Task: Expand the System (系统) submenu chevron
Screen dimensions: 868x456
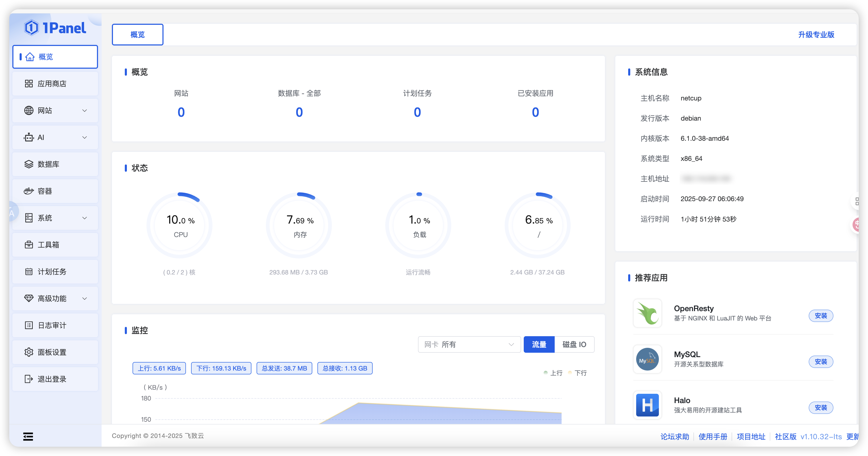Action: click(85, 218)
